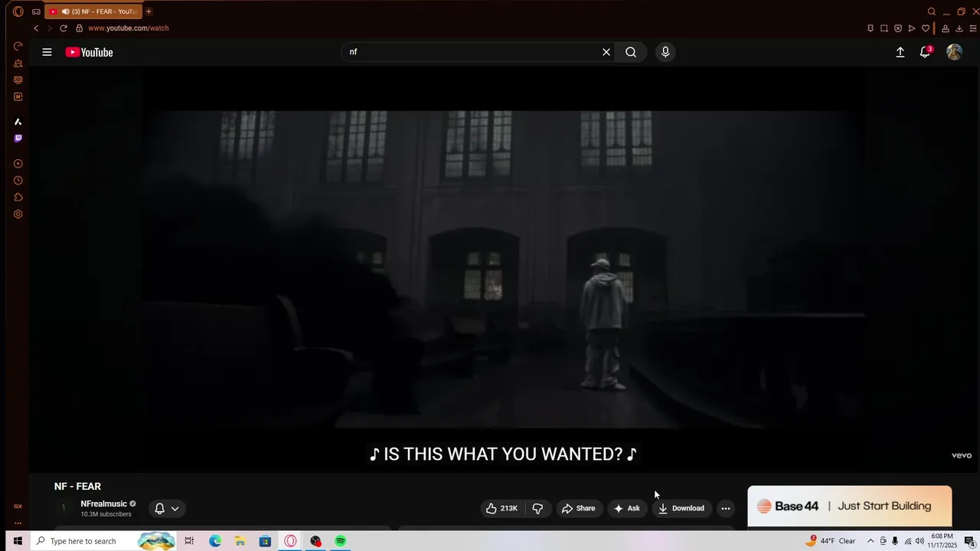This screenshot has height=551, width=980.
Task: Click the address bar URL youtube.com/watch
Action: point(128,28)
